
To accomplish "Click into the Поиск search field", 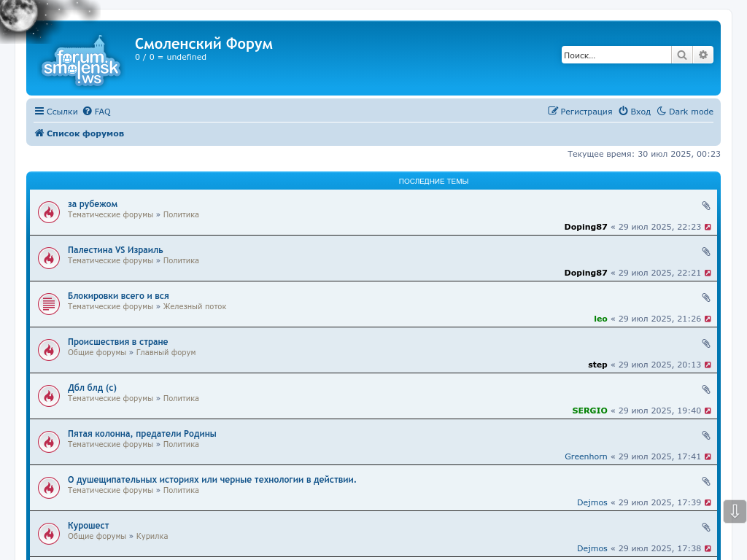I will coord(616,55).
